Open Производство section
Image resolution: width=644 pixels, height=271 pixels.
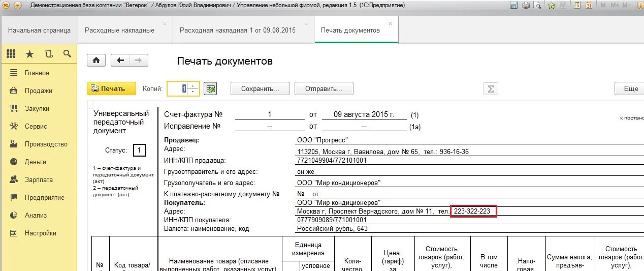click(x=39, y=144)
